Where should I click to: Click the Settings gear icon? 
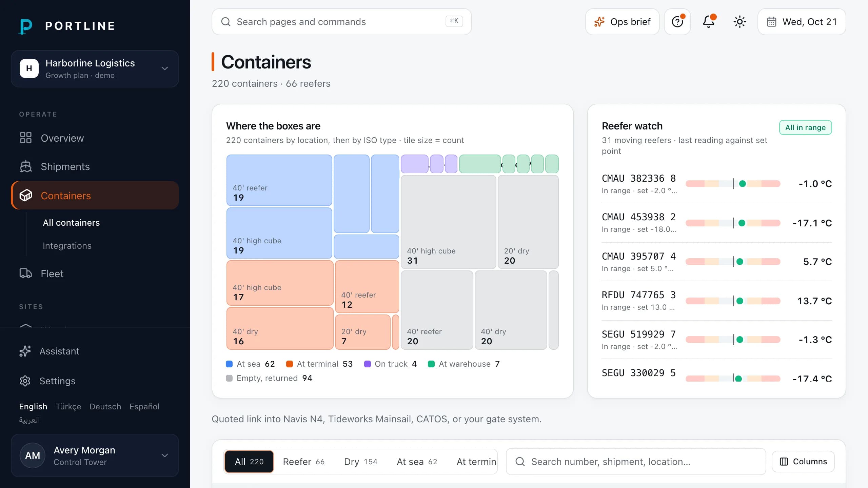[x=25, y=381]
